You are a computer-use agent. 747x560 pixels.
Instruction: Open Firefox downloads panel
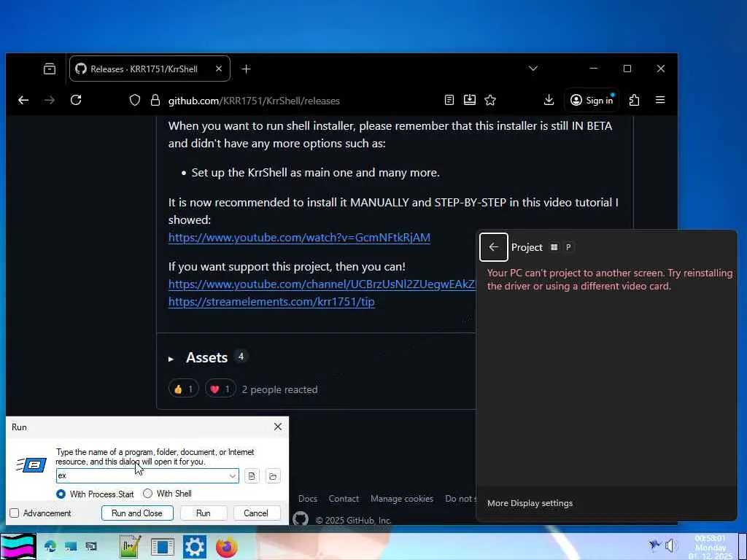(549, 100)
